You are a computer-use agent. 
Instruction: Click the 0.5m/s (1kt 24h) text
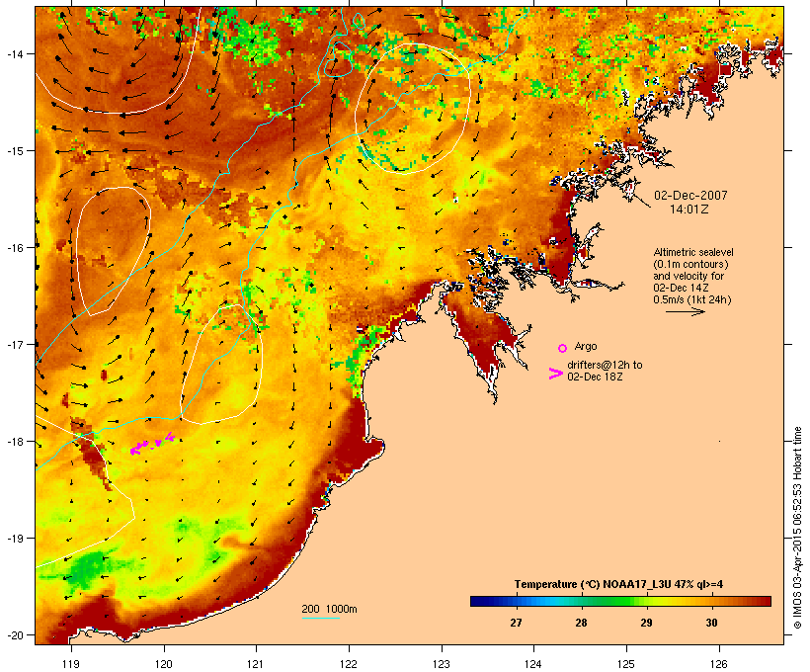click(692, 299)
